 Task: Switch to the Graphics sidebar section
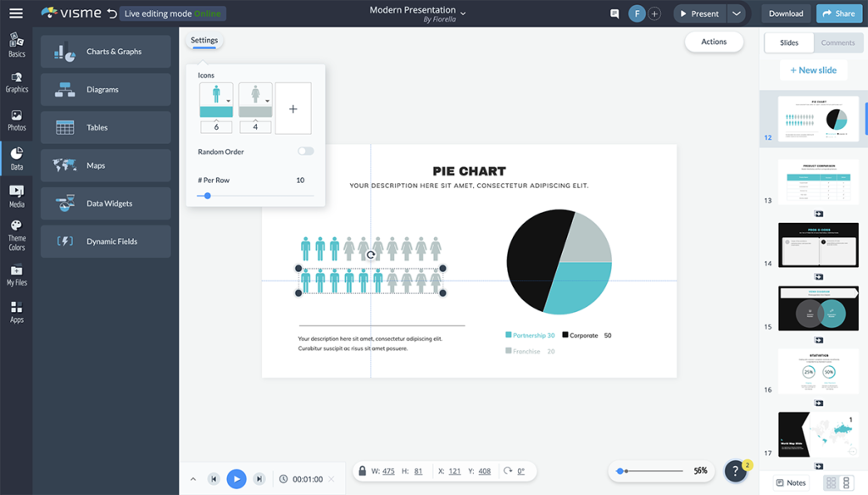[16, 81]
